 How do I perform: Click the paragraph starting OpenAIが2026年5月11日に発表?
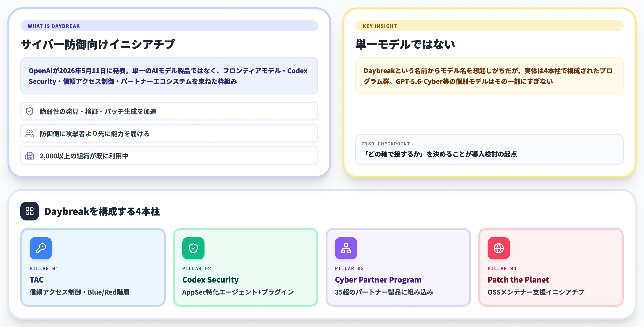(x=168, y=76)
